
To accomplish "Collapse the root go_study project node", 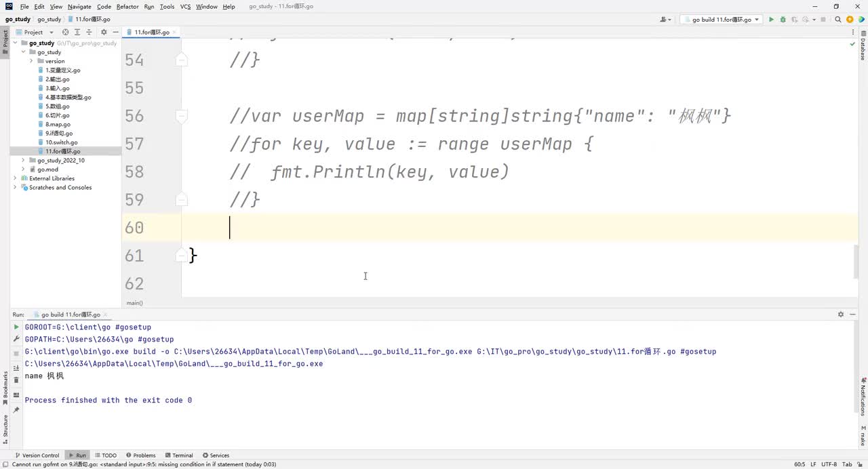I will (x=15, y=43).
